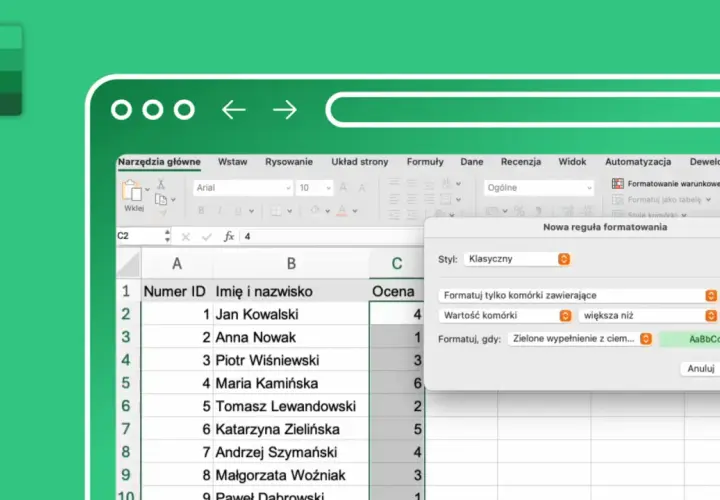
Task: Open the Fill color options arrow
Action: click(327, 211)
